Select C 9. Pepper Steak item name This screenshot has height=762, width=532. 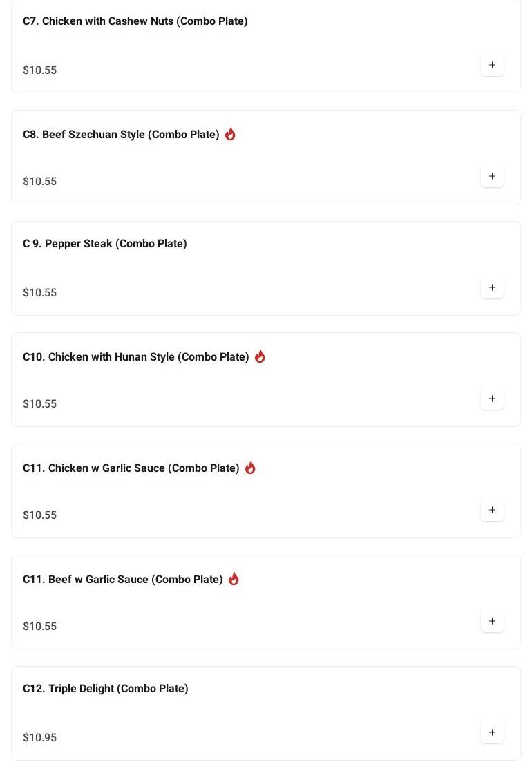pyautogui.click(x=105, y=244)
